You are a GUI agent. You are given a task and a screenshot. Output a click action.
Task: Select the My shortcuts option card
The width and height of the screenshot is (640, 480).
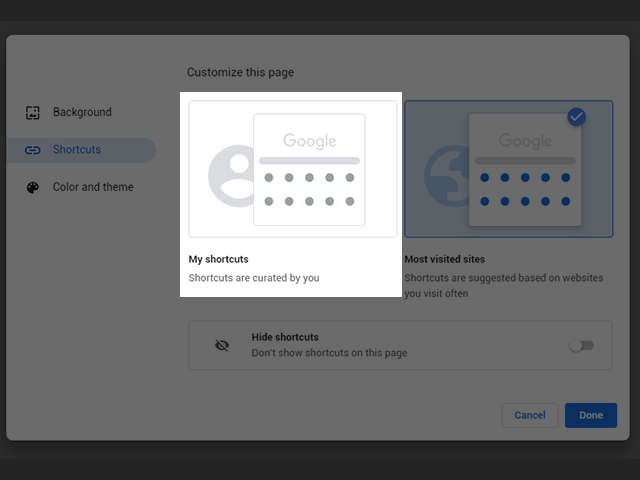coord(293,168)
